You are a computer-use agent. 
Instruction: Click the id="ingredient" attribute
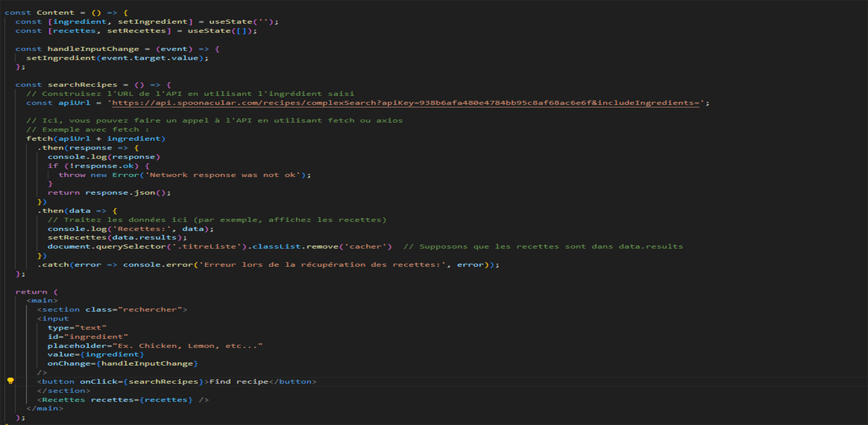(88, 337)
